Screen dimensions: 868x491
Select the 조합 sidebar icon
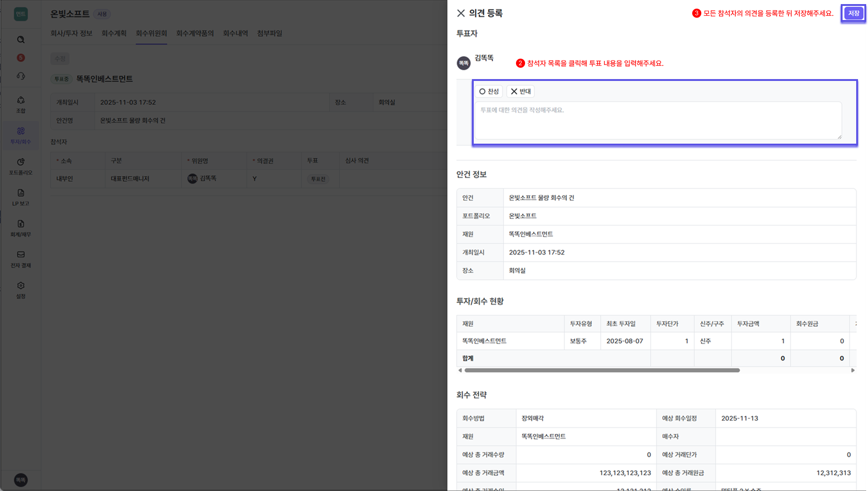point(20,104)
